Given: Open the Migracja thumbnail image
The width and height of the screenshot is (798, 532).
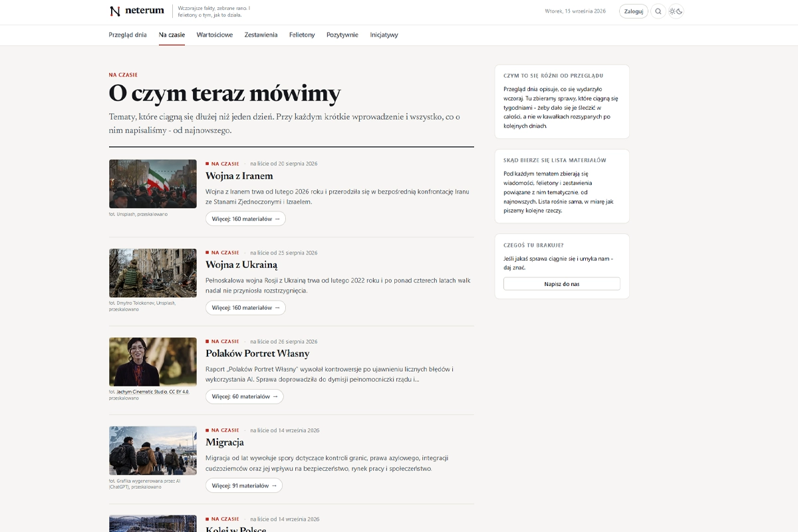Looking at the screenshot, I should point(153,451).
